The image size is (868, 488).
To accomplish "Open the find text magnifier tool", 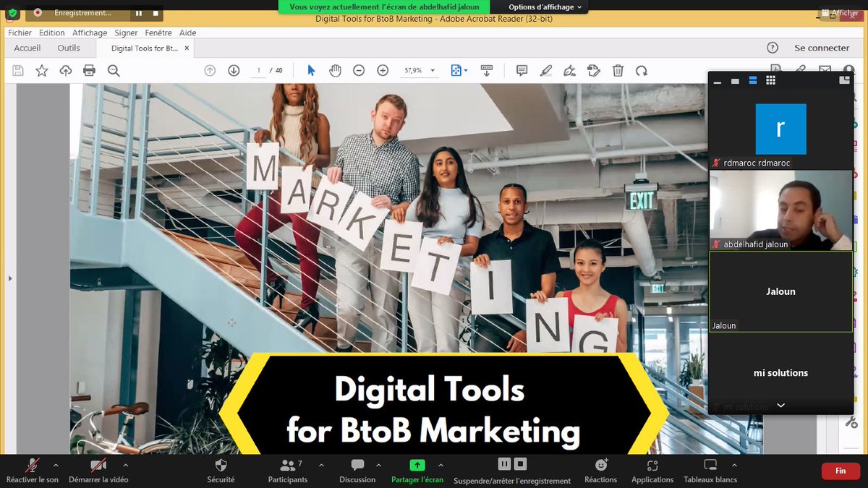I will [x=114, y=70].
